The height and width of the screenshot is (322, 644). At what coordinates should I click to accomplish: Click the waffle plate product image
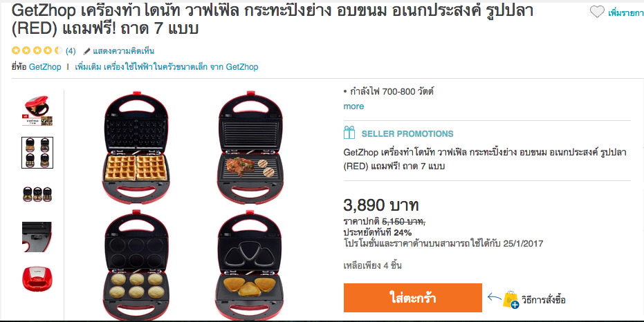[x=136, y=147]
